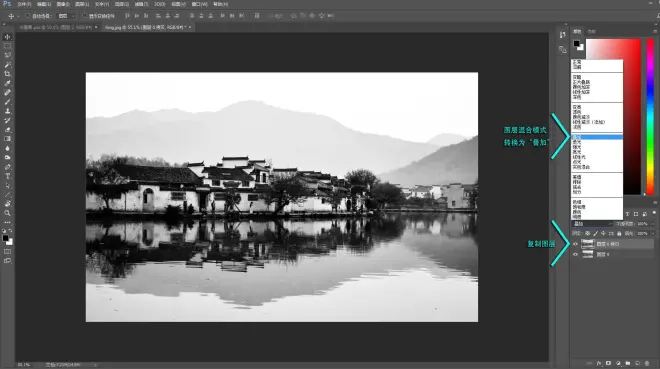This screenshot has width=660, height=369.
Task: Select the Horizontal Type tool
Action: 8,176
